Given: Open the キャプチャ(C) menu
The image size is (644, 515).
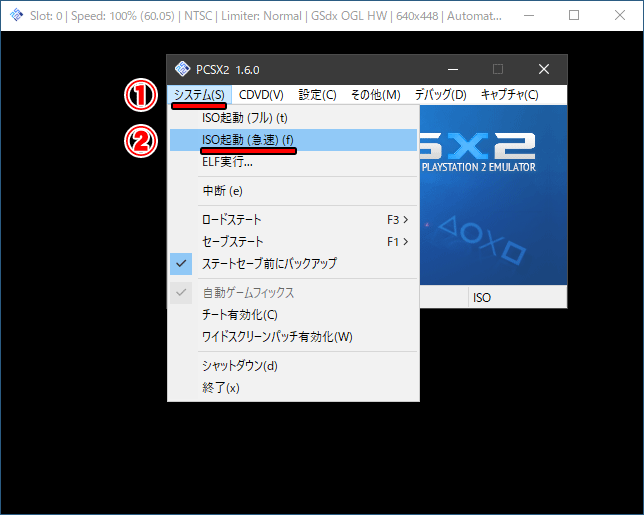Looking at the screenshot, I should point(509,95).
